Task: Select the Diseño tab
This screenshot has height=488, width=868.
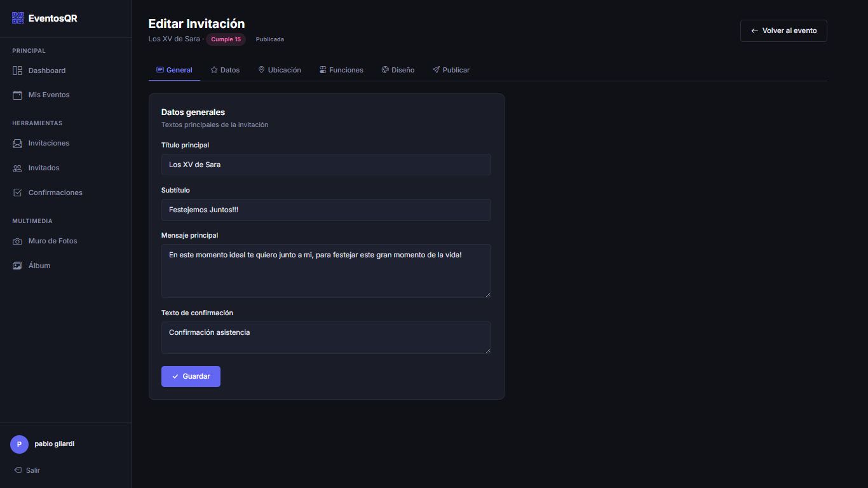Action: 398,70
